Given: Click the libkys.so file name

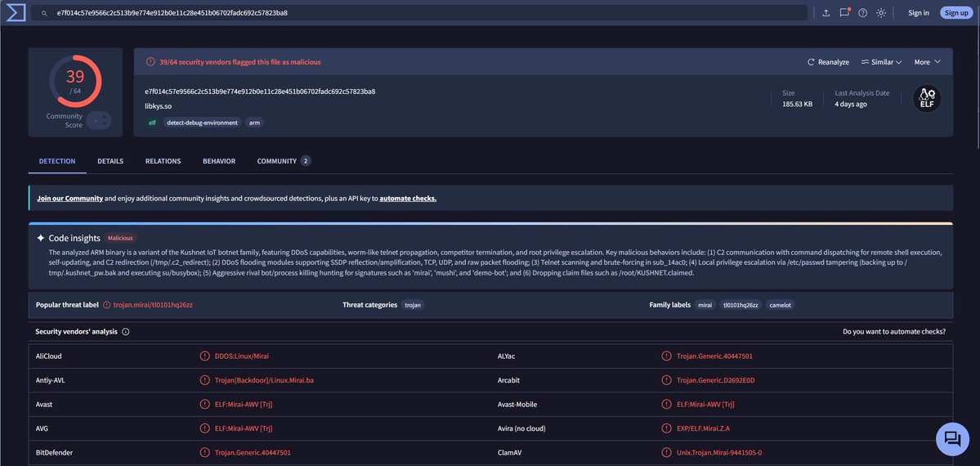Looking at the screenshot, I should point(158,106).
